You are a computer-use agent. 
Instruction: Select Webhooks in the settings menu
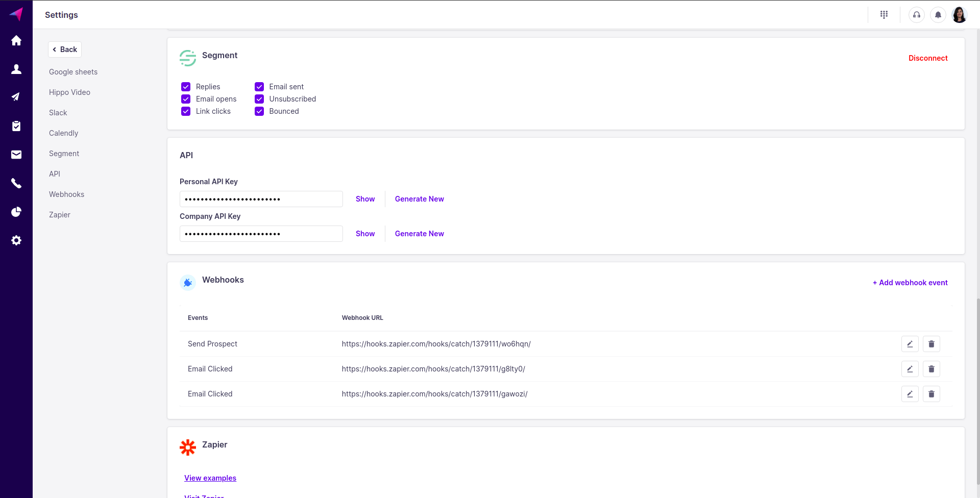click(x=66, y=194)
